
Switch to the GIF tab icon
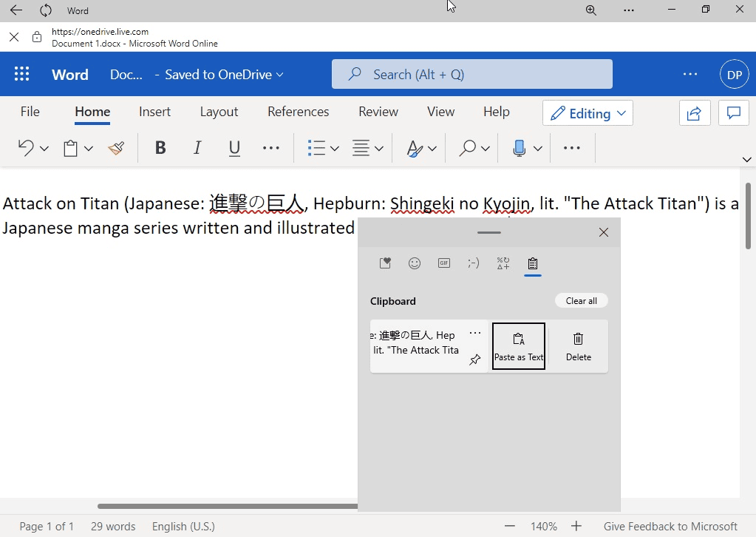444,263
